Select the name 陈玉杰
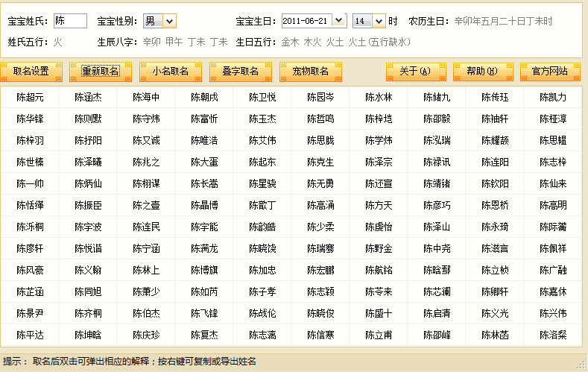This screenshot has height=372, width=588. click(262, 119)
